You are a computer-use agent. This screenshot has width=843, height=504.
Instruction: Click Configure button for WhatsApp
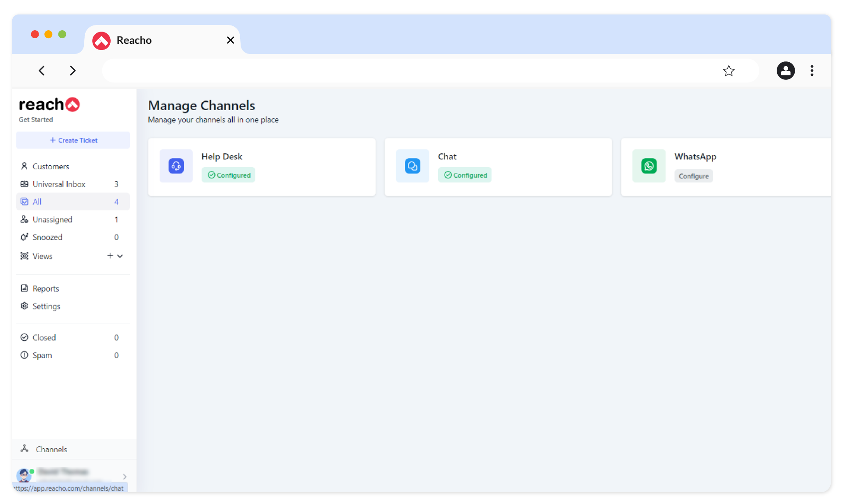click(693, 176)
